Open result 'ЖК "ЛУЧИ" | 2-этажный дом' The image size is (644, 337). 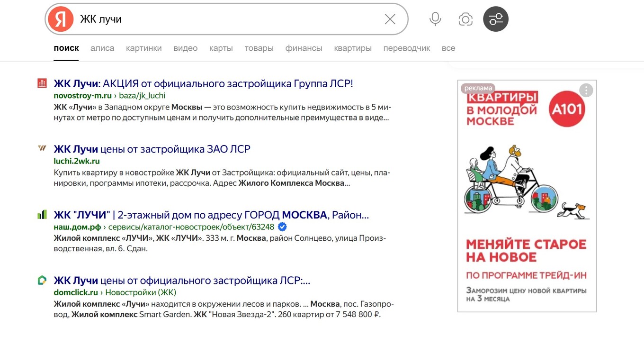click(211, 215)
